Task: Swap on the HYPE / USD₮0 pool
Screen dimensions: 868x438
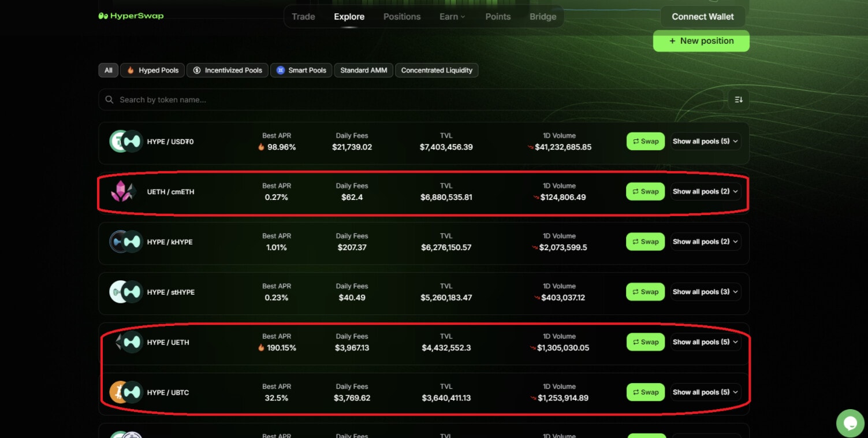Action: pyautogui.click(x=645, y=142)
